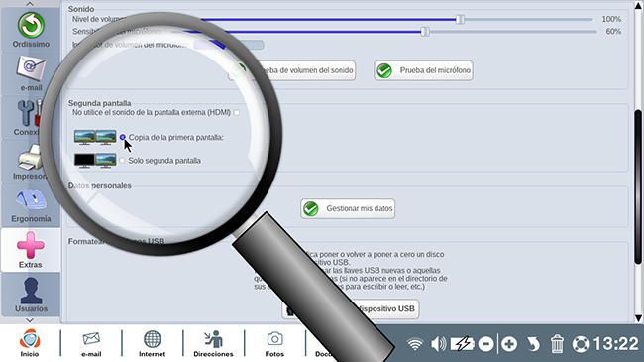Click the speaker volume icon in taskbar
Viewport: 644px width, 362px height.
(x=438, y=343)
